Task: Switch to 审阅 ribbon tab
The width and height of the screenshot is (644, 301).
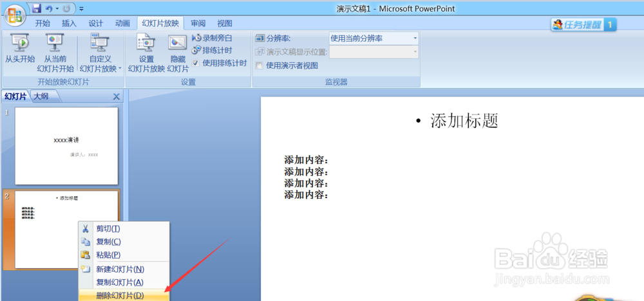Action: coord(198,23)
